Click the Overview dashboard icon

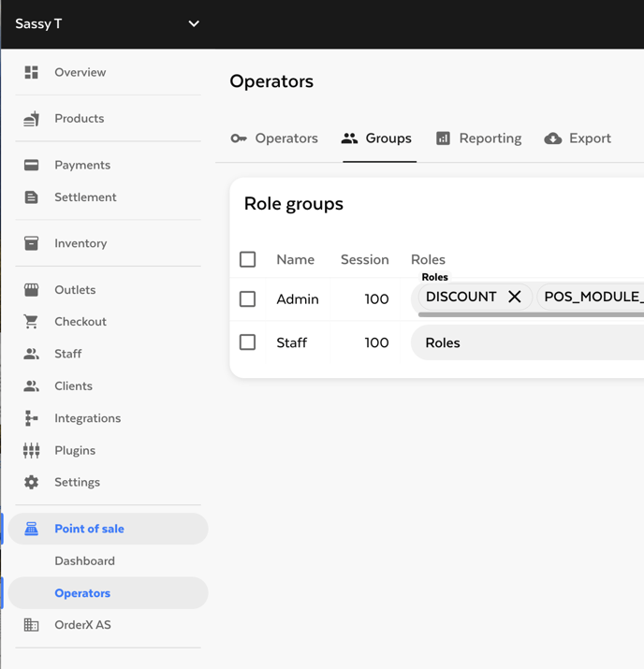click(x=31, y=72)
